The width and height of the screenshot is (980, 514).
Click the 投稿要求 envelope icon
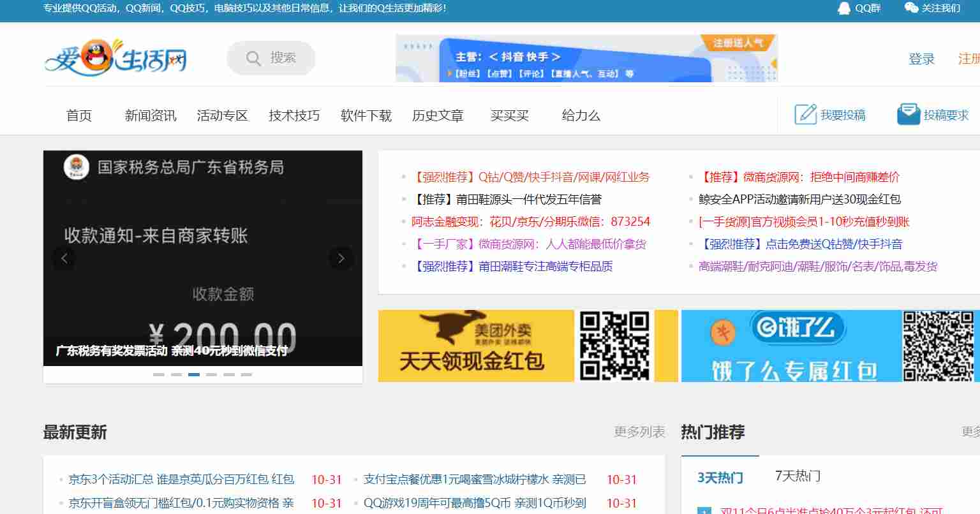tap(908, 114)
